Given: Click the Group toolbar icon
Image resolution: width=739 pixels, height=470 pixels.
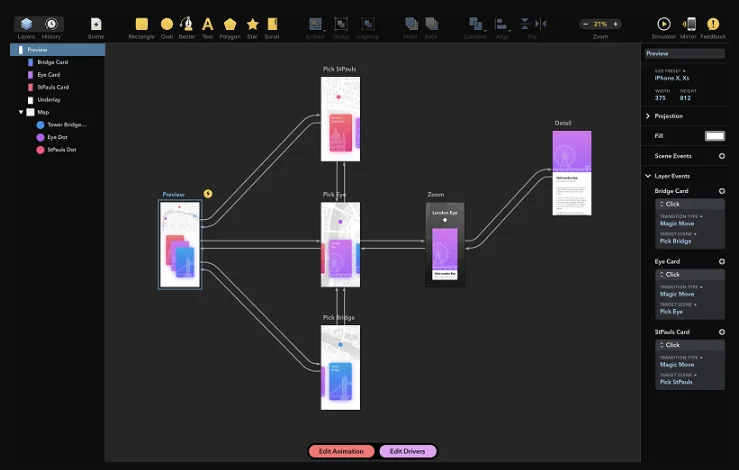Looking at the screenshot, I should (341, 24).
